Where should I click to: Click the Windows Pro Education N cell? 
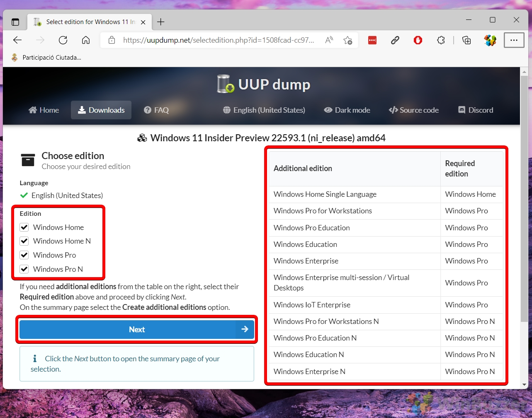click(355, 338)
